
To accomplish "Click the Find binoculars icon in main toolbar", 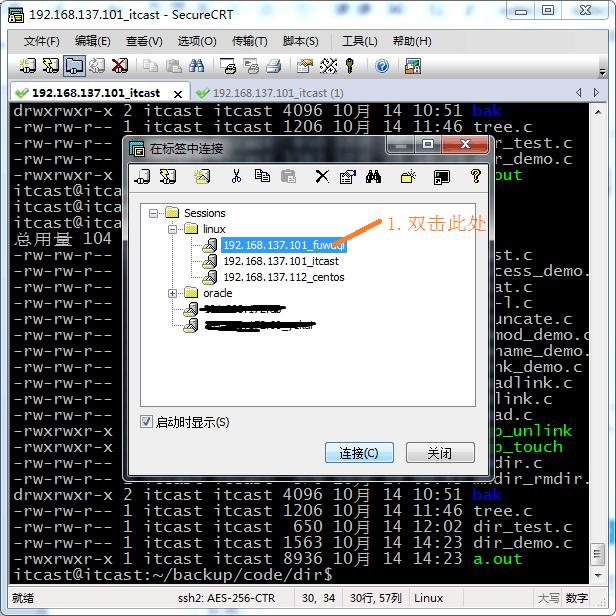I will click(x=196, y=66).
